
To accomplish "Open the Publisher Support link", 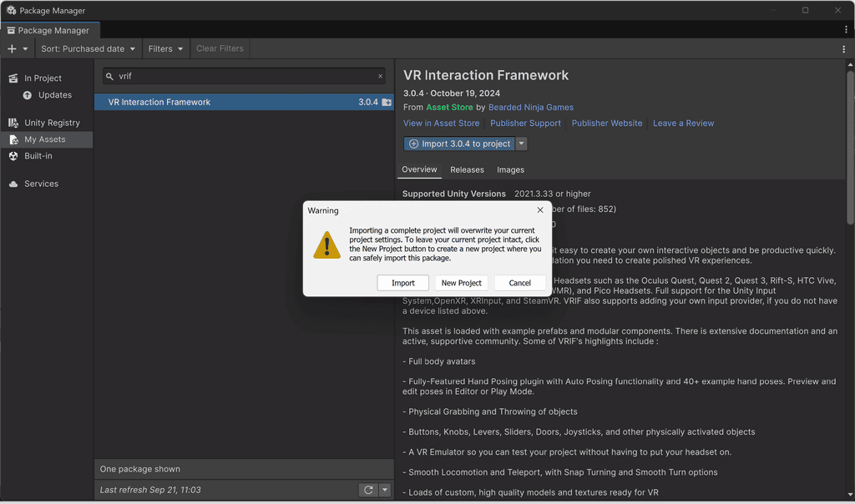I will pos(525,123).
